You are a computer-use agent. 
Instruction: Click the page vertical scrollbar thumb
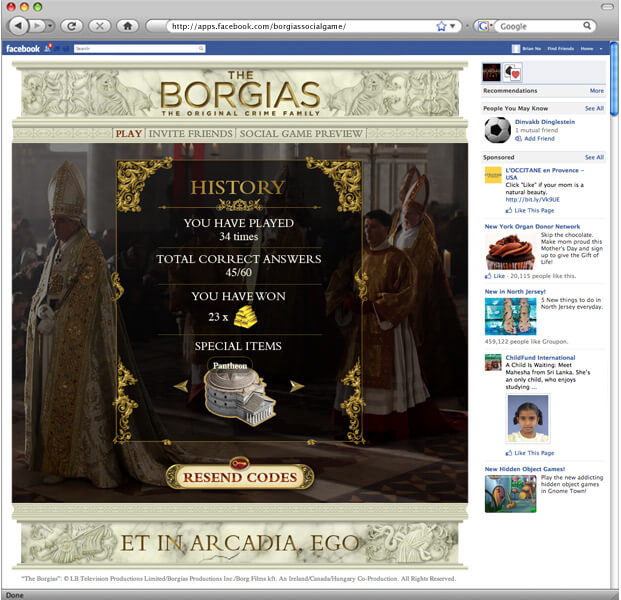pyautogui.click(x=614, y=79)
